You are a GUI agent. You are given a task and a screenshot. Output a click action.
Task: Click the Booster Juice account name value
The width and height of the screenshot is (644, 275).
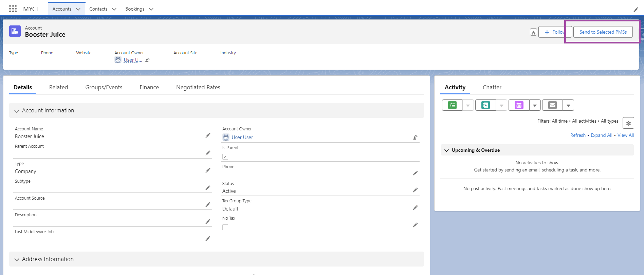pyautogui.click(x=30, y=136)
